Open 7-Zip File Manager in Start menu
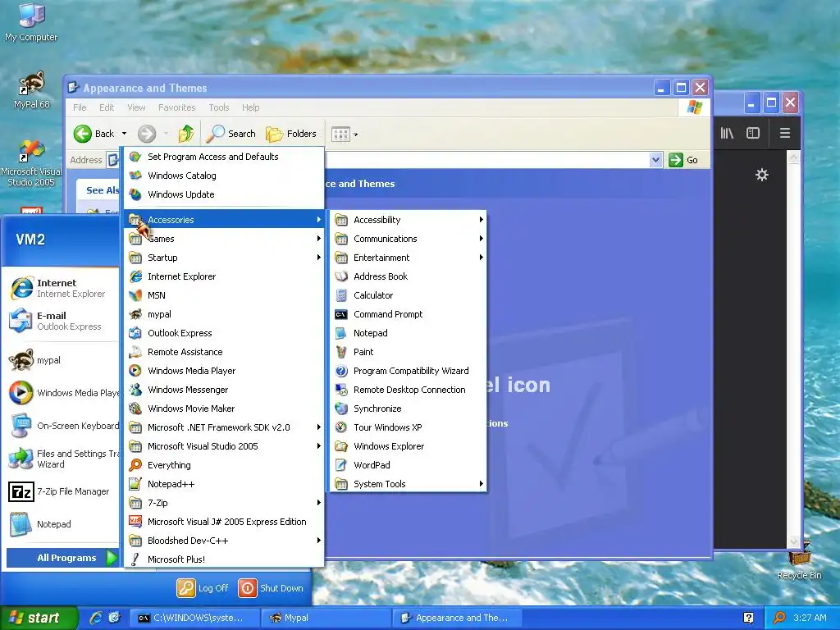 click(61, 491)
